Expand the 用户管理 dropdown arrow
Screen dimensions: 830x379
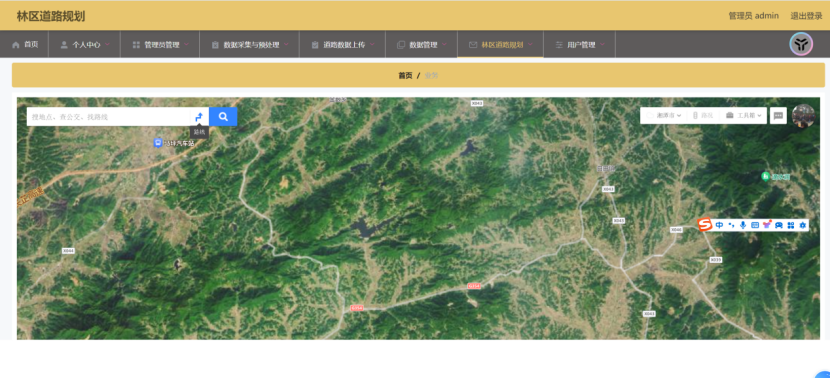pyautogui.click(x=602, y=45)
